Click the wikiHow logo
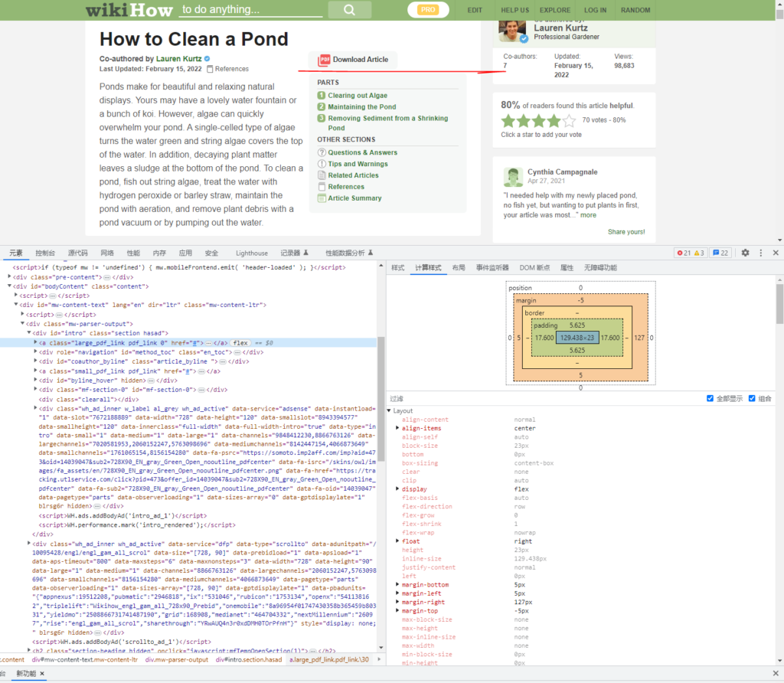This screenshot has width=784, height=683. click(x=129, y=10)
